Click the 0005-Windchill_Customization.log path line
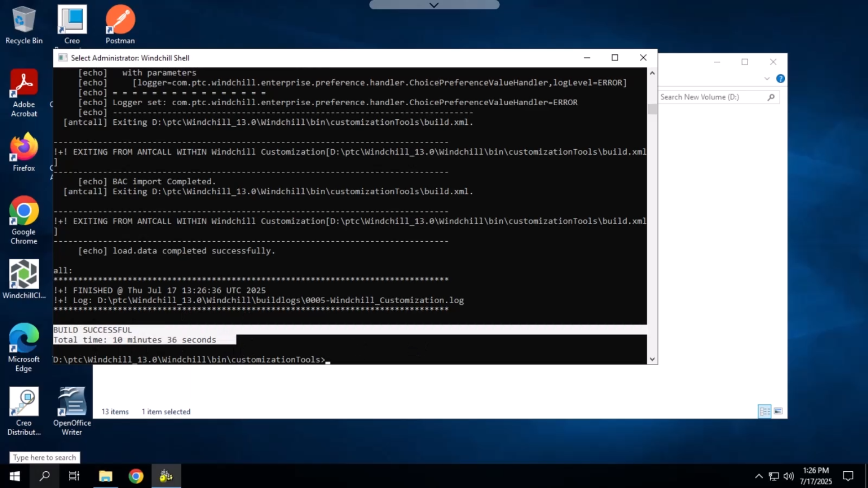868x488 pixels. point(259,300)
